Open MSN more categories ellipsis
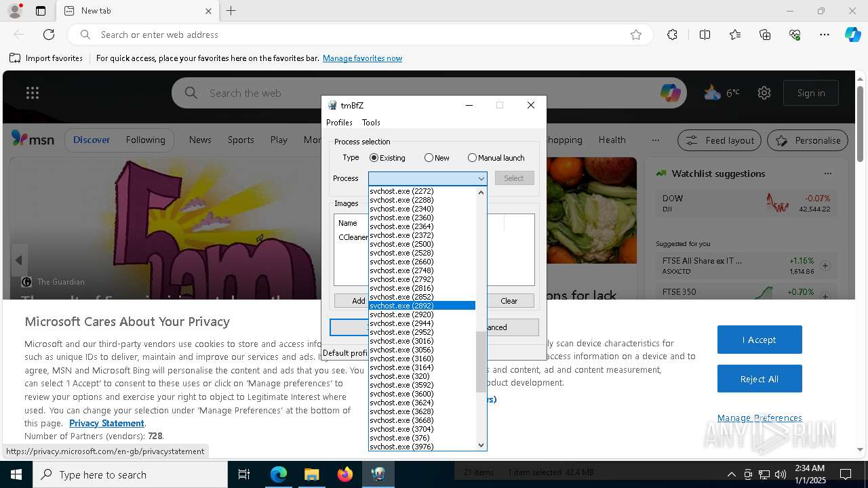 point(655,140)
